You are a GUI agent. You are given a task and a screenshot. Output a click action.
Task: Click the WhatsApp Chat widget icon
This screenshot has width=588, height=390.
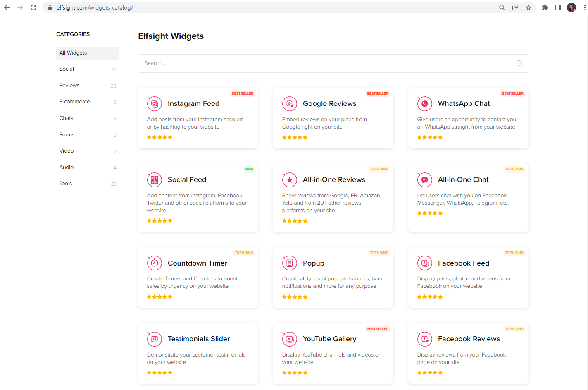[x=424, y=104]
